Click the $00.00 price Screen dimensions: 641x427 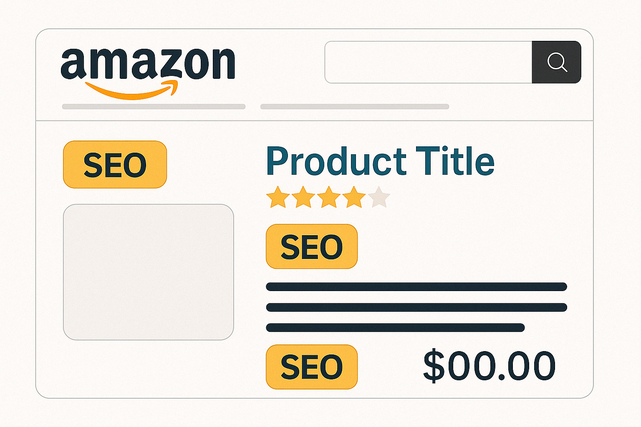(488, 367)
